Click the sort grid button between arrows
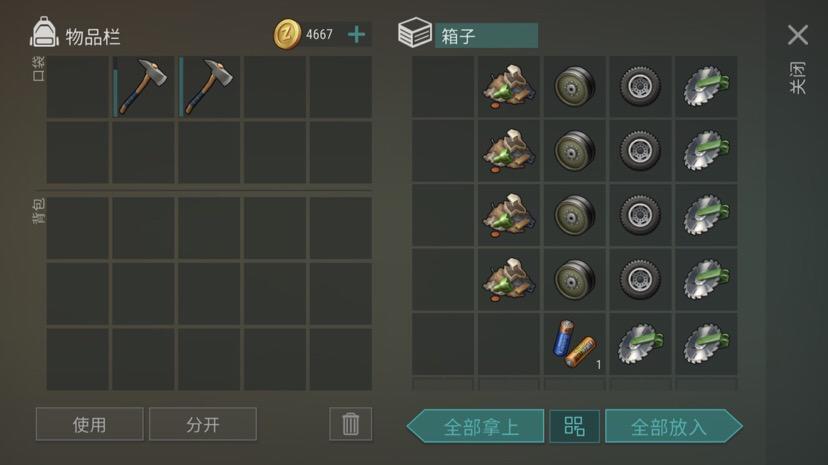The image size is (828, 465). pyautogui.click(x=575, y=426)
